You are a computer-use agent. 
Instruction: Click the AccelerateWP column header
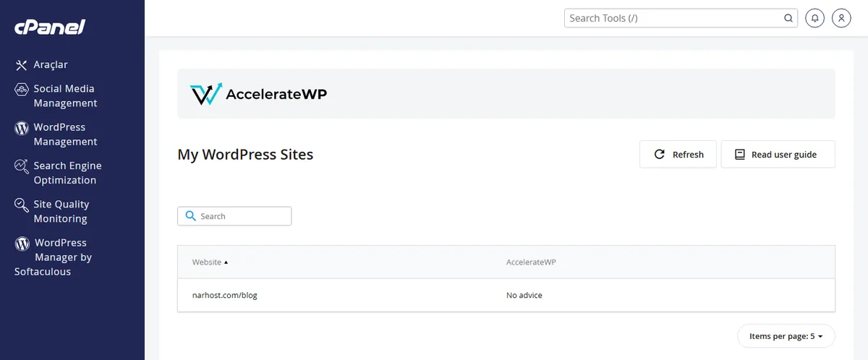point(531,262)
